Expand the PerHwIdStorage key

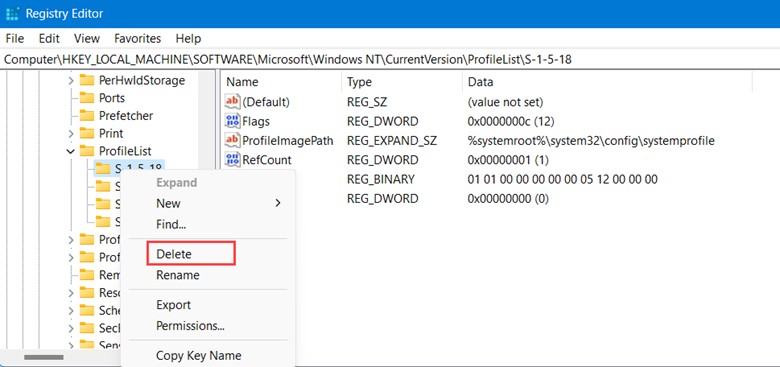(x=71, y=81)
